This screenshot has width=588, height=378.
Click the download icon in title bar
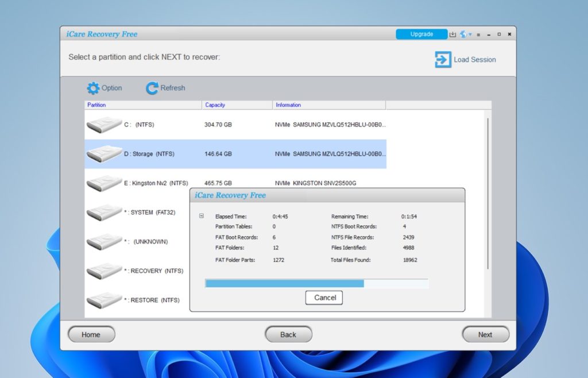453,34
